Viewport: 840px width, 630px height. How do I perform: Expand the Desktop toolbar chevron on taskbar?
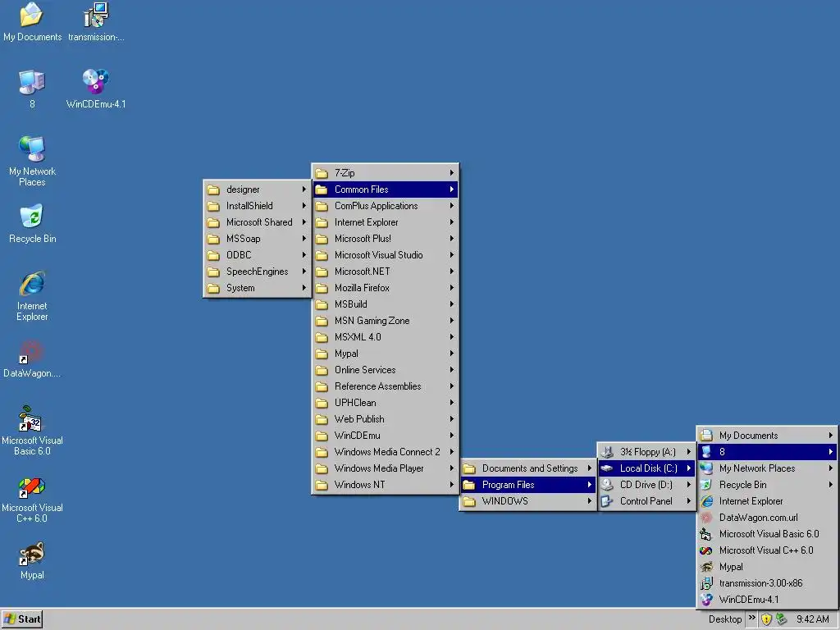[x=751, y=618]
